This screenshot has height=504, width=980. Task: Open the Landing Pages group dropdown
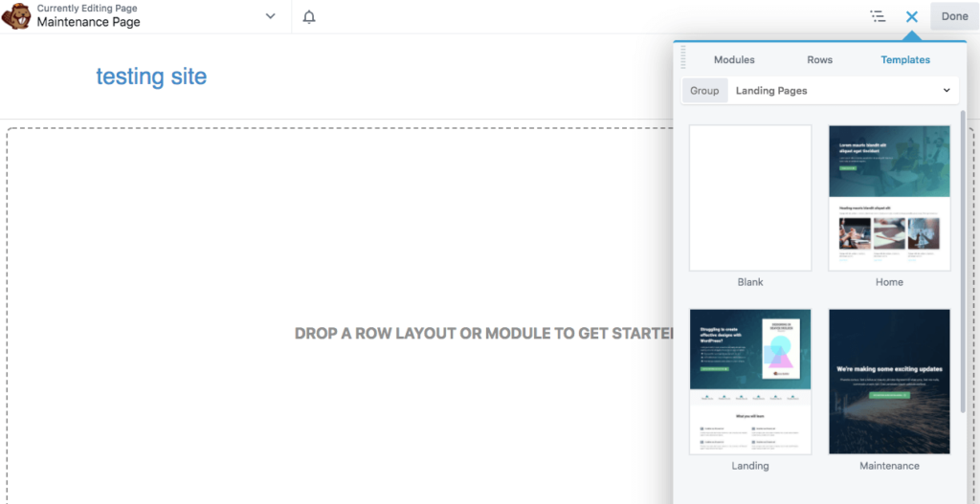click(x=842, y=91)
